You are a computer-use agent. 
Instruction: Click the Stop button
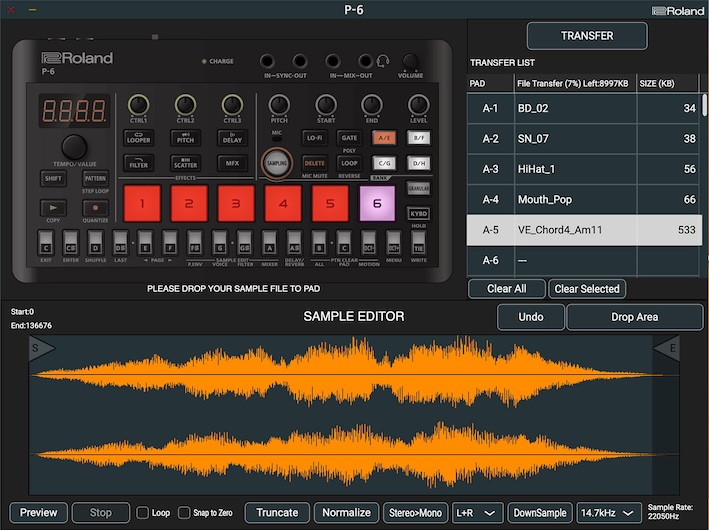(100, 513)
